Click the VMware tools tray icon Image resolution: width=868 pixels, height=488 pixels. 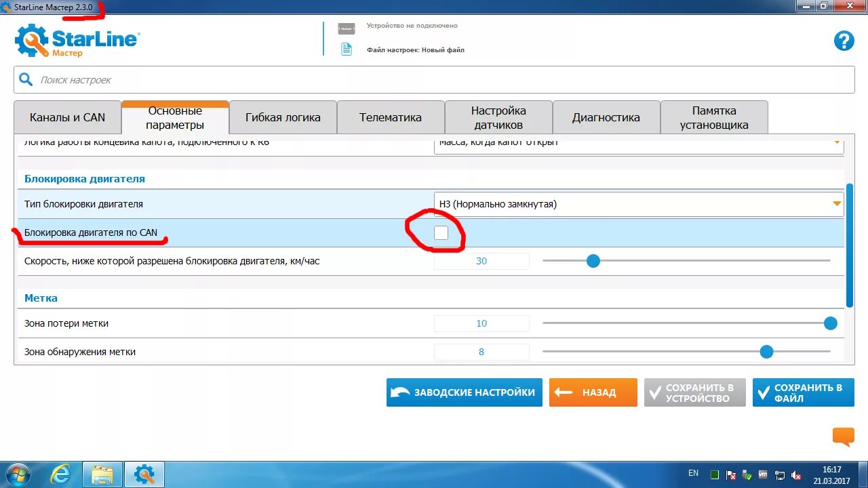point(763,475)
